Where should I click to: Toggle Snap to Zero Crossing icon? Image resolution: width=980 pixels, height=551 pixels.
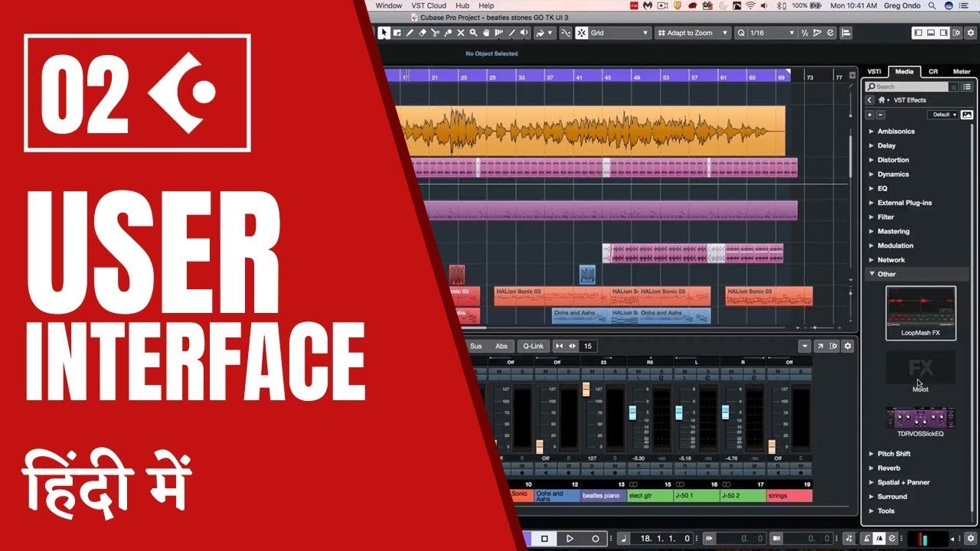(x=566, y=33)
